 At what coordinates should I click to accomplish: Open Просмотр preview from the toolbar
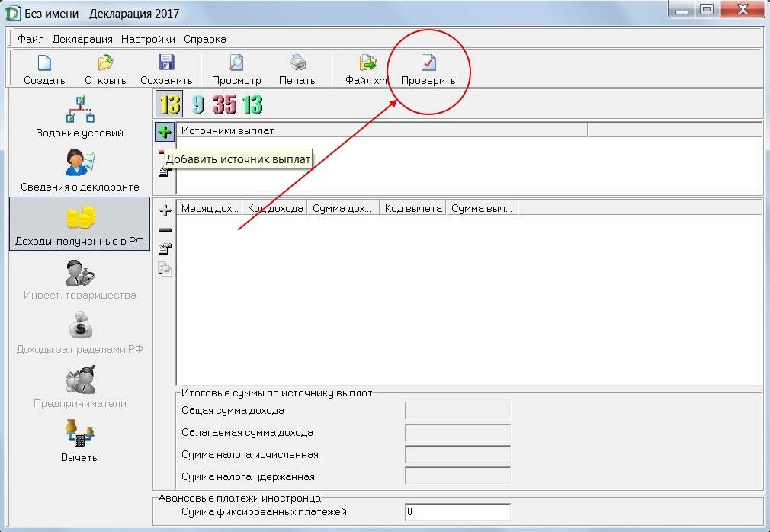(x=236, y=65)
